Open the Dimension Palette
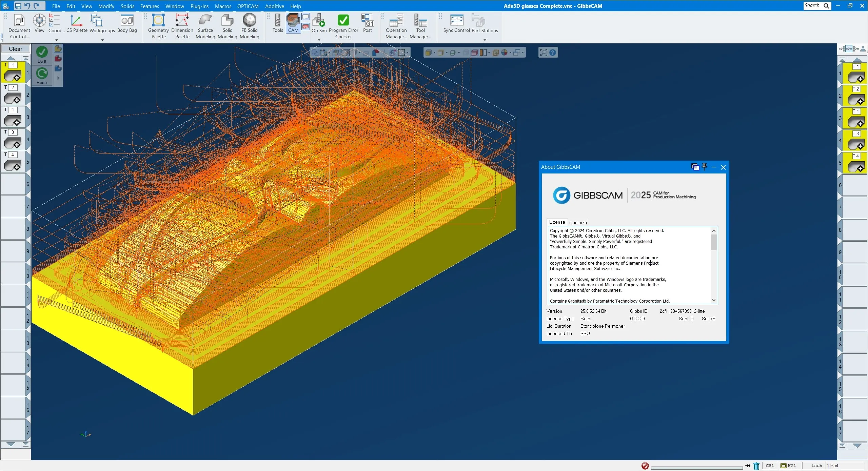 182,26
